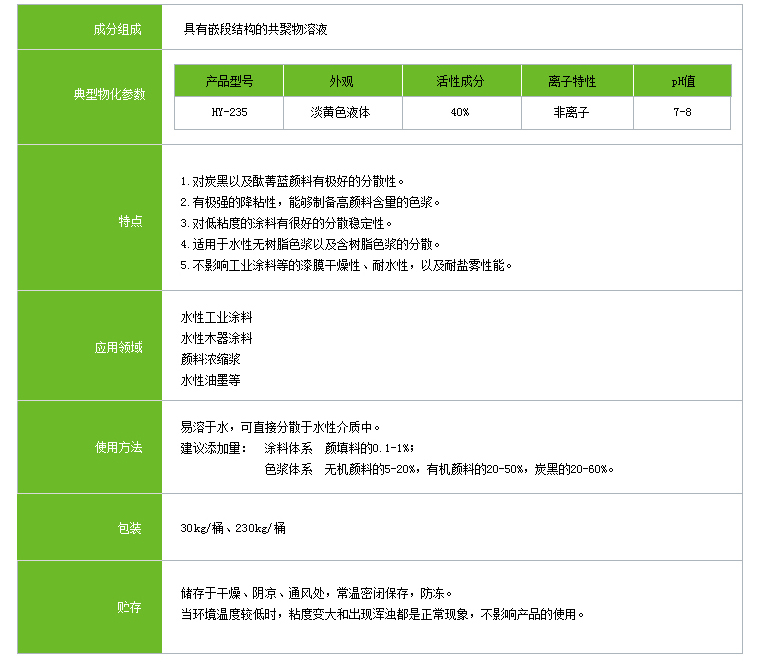Click the 典型物化参数 green label
The image size is (760, 663).
109,94
